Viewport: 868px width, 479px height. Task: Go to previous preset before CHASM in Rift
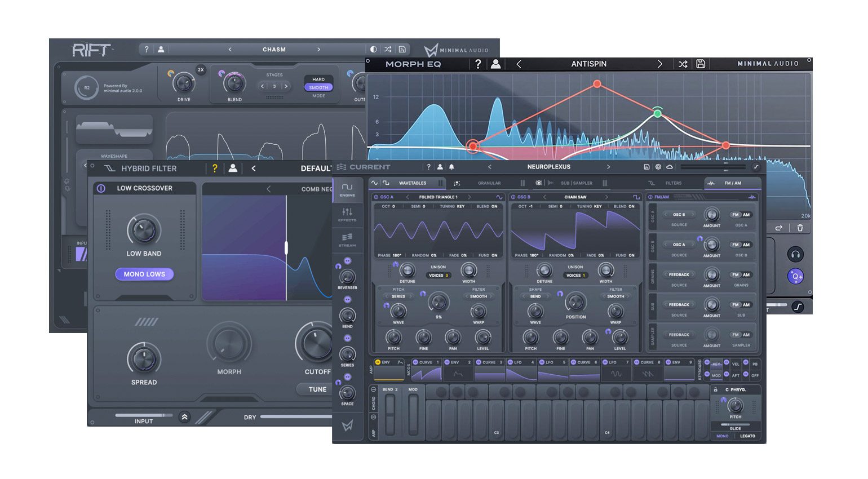pyautogui.click(x=230, y=50)
